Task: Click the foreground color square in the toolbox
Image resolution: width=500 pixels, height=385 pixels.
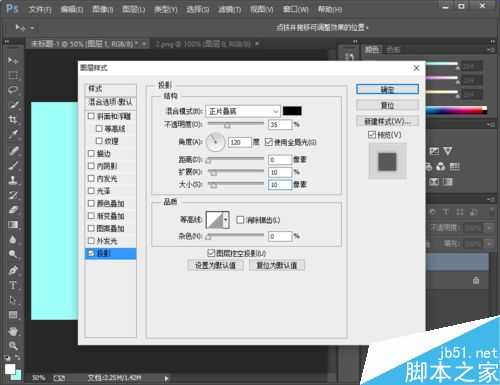Action: pyautogui.click(x=10, y=369)
